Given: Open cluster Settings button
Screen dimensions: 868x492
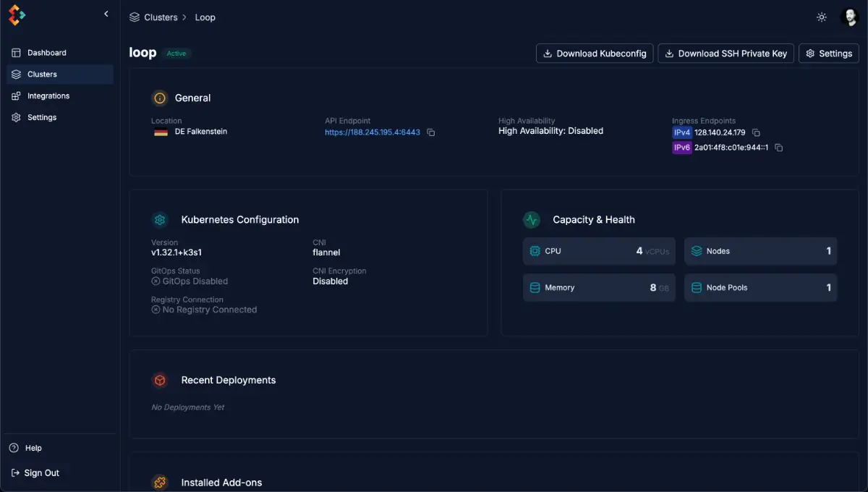Looking at the screenshot, I should [829, 54].
